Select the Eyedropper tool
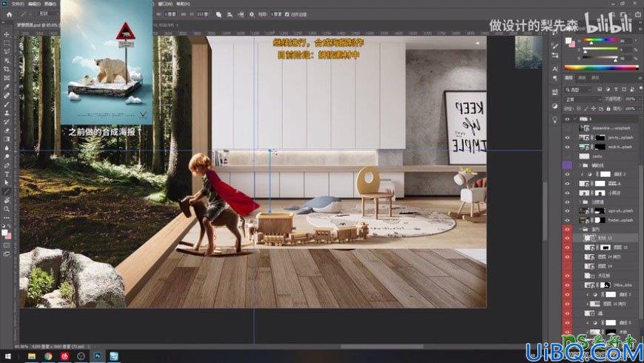The height and width of the screenshot is (363, 644). (x=7, y=87)
